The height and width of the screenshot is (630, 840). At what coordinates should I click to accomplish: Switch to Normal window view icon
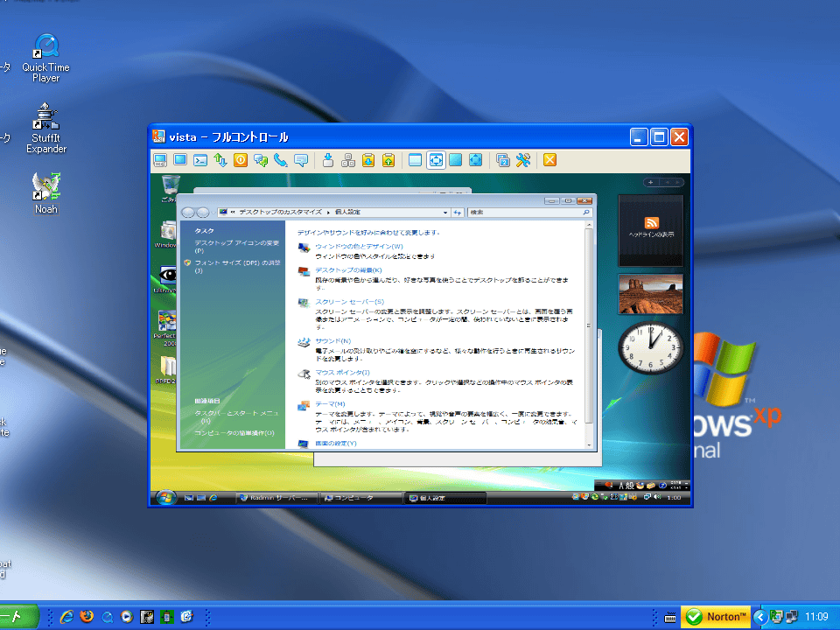click(x=415, y=160)
